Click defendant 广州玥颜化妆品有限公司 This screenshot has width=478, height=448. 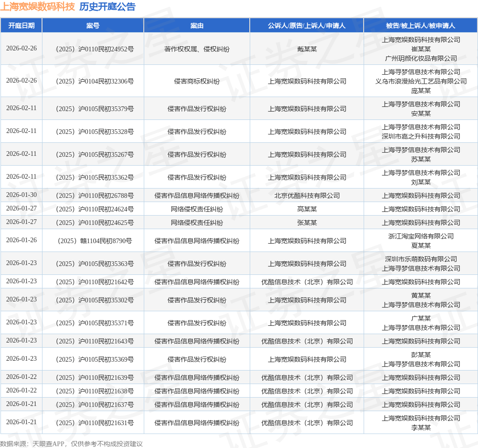coord(421,58)
